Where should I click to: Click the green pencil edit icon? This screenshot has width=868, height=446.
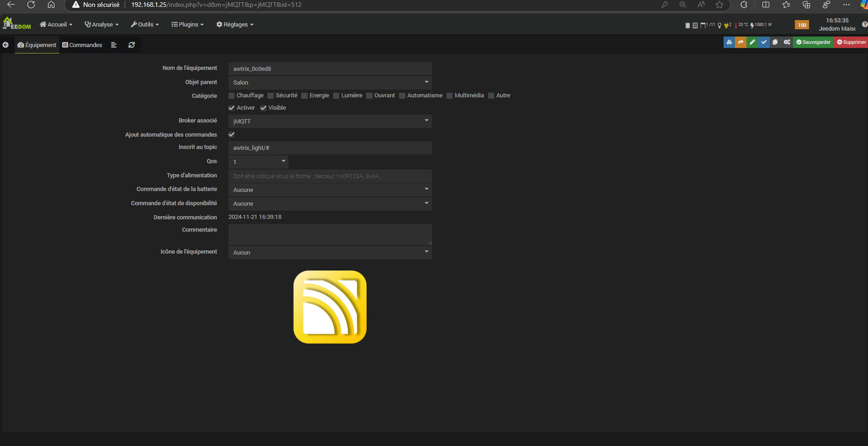pos(752,42)
